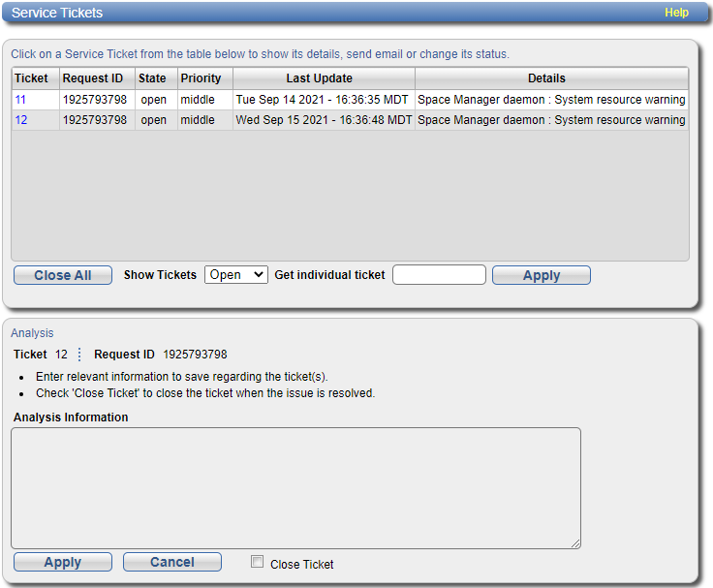Click the Details column header
Screen dimensions: 713x588
click(546, 78)
